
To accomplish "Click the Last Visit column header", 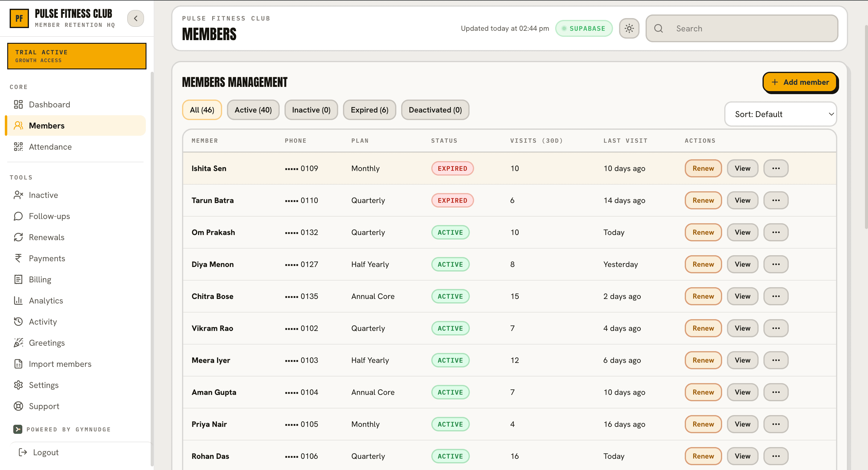I will point(625,141).
